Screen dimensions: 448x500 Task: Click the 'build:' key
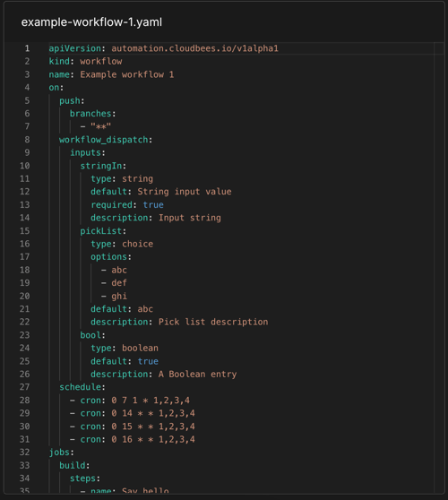(74, 466)
